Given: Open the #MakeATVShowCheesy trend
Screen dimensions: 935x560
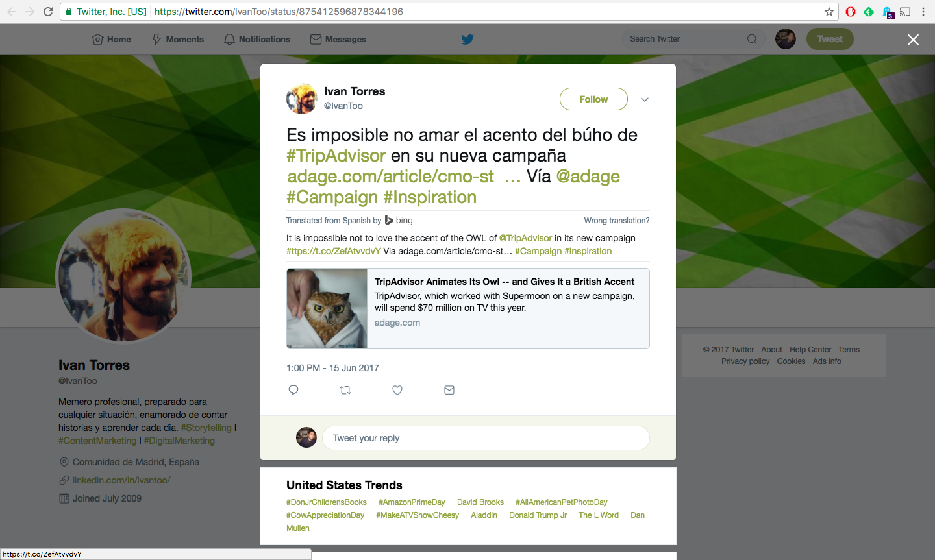Looking at the screenshot, I should [x=418, y=515].
